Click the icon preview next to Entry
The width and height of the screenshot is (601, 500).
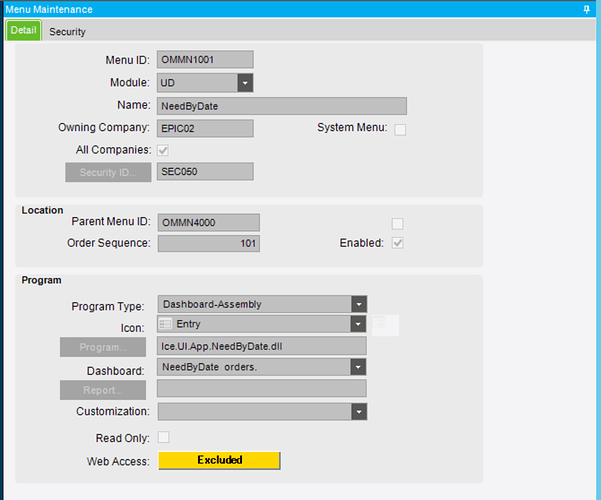pyautogui.click(x=385, y=325)
